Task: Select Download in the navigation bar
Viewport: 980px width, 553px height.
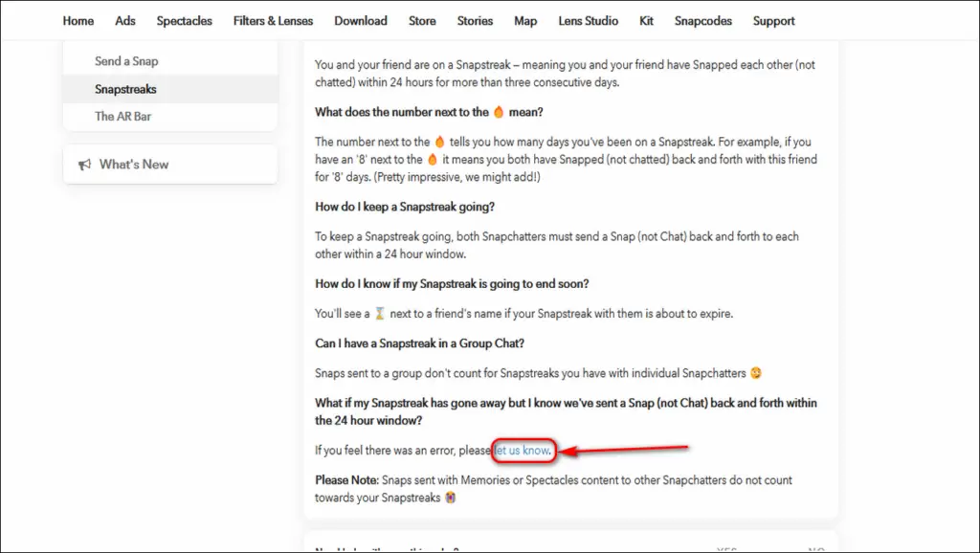Action: 361,21
